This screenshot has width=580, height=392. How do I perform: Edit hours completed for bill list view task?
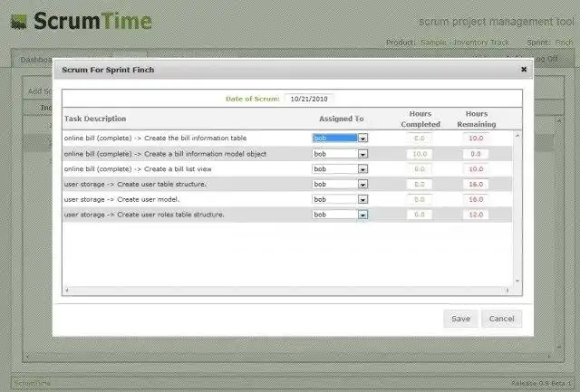coord(420,169)
